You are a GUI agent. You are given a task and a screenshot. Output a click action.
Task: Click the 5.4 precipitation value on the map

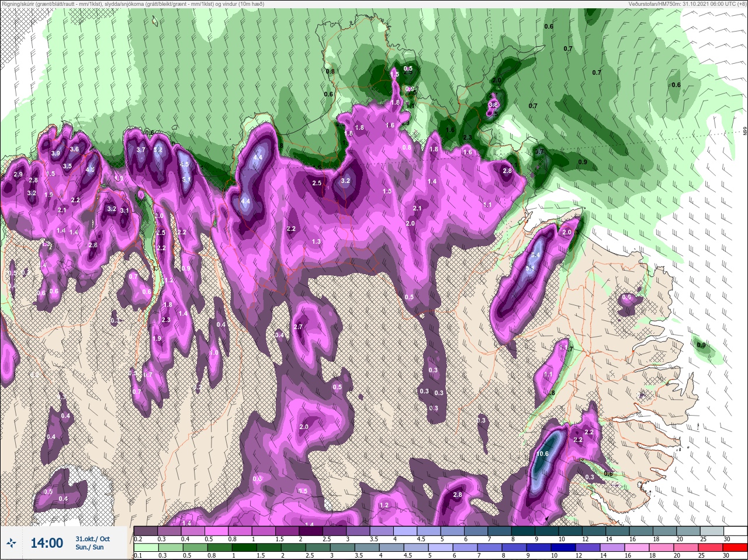tap(536, 255)
